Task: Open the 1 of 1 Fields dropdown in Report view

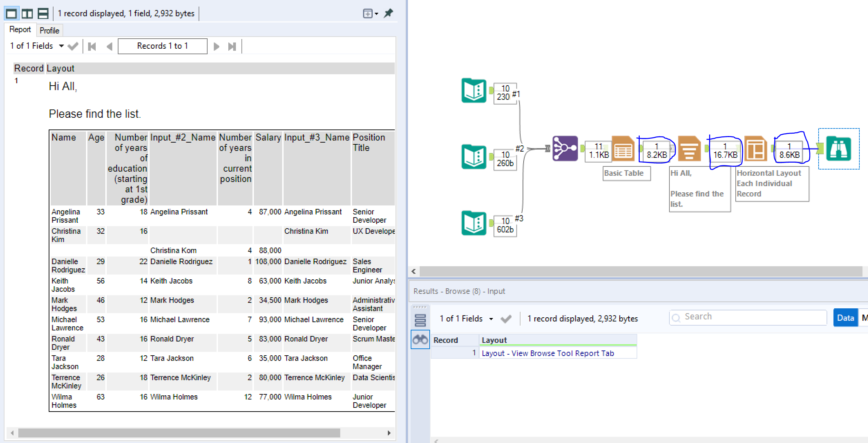Action: [61, 45]
